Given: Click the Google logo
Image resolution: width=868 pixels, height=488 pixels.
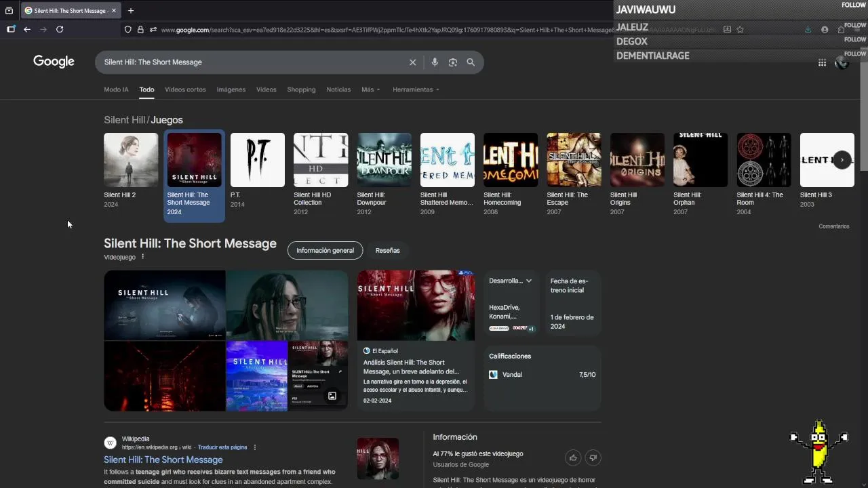Looking at the screenshot, I should (x=54, y=62).
